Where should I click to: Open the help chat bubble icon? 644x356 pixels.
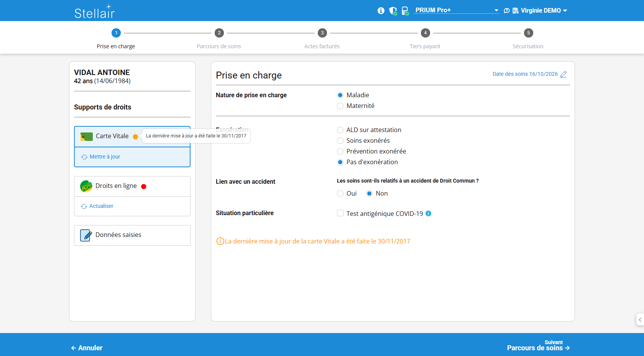pos(506,11)
